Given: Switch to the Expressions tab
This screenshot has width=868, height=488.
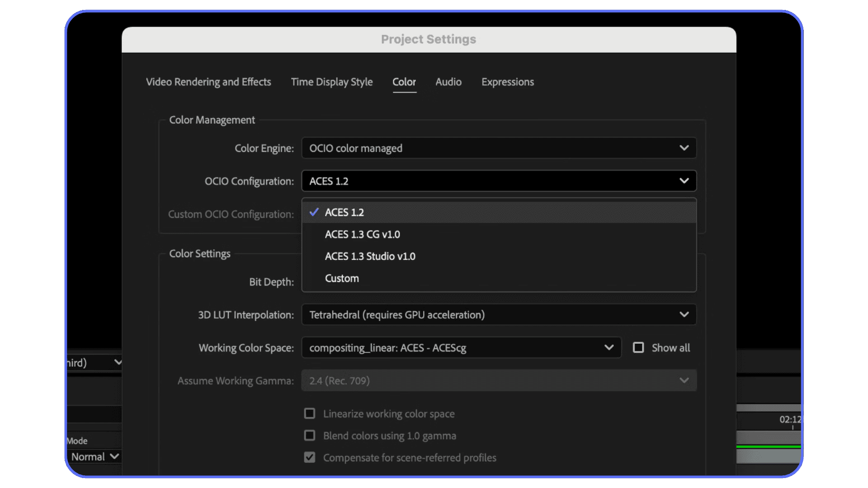Looking at the screenshot, I should [507, 82].
